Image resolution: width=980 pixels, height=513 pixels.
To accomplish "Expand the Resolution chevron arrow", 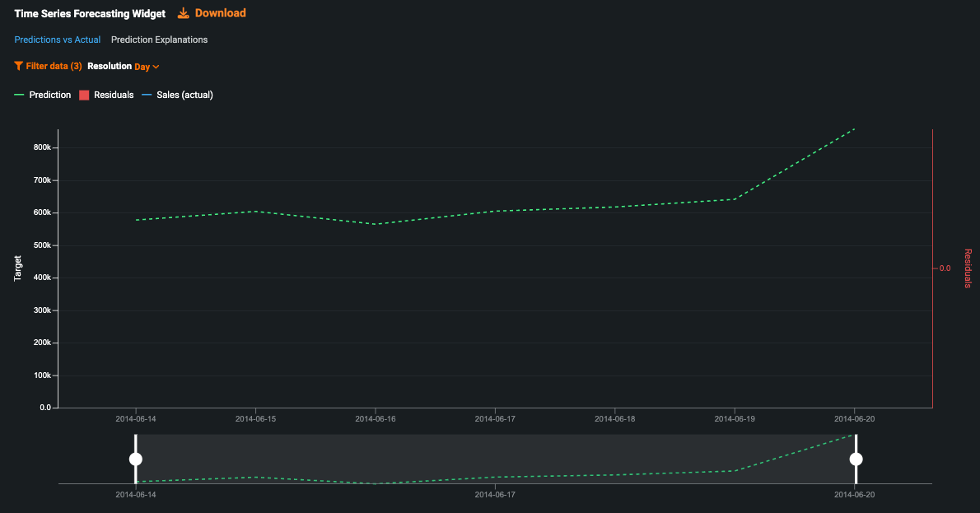I will point(156,67).
